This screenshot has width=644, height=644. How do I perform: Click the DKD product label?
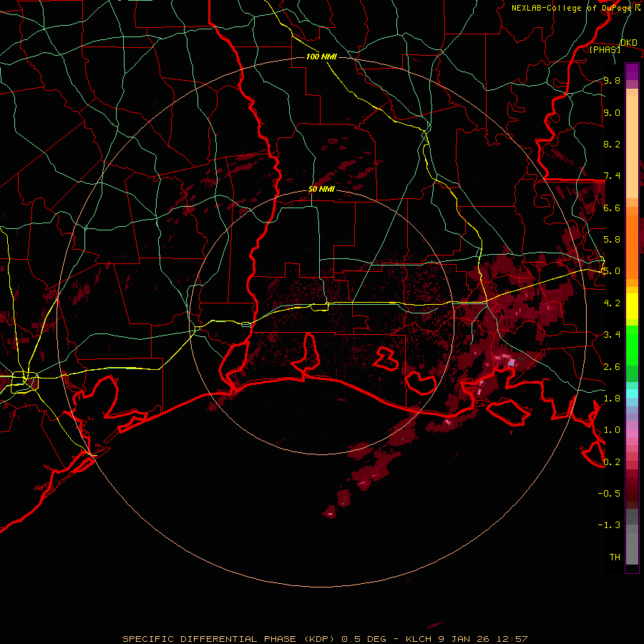pos(628,43)
